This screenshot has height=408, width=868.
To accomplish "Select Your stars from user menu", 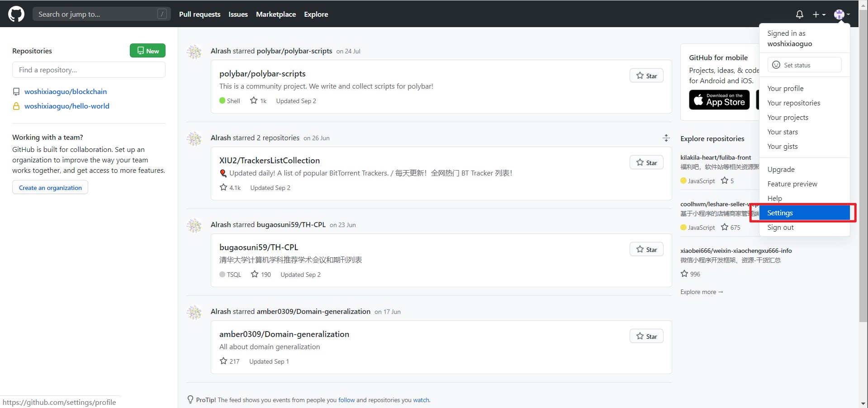I will [804, 132].
